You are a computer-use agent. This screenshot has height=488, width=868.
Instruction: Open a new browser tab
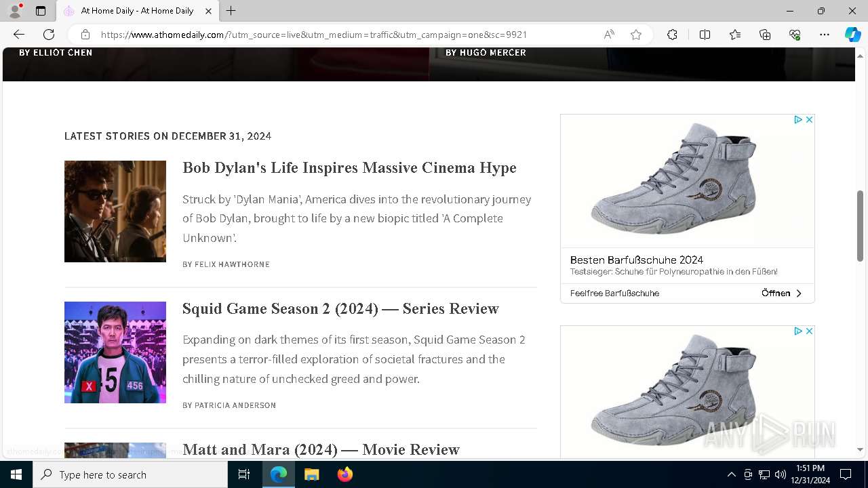tap(231, 11)
